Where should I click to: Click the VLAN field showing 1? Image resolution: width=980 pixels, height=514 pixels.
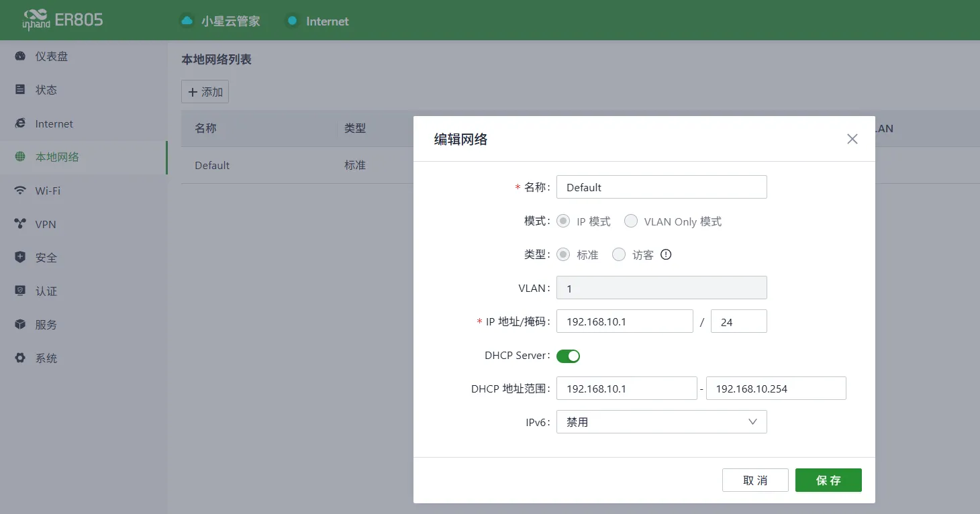662,288
